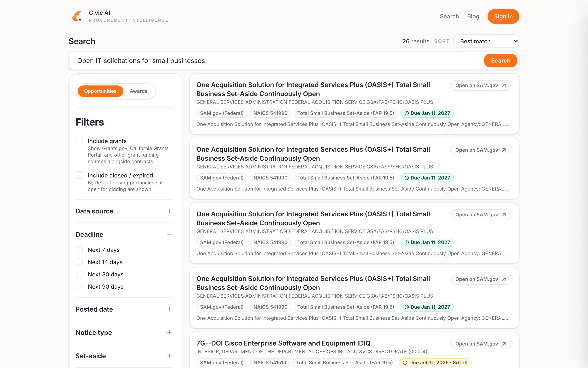Select the Next 14 days deadline
The image size is (588, 368).
pos(79,262)
